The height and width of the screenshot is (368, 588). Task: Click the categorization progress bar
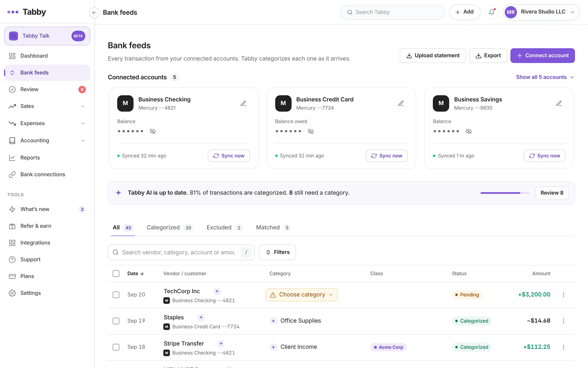[x=505, y=193]
